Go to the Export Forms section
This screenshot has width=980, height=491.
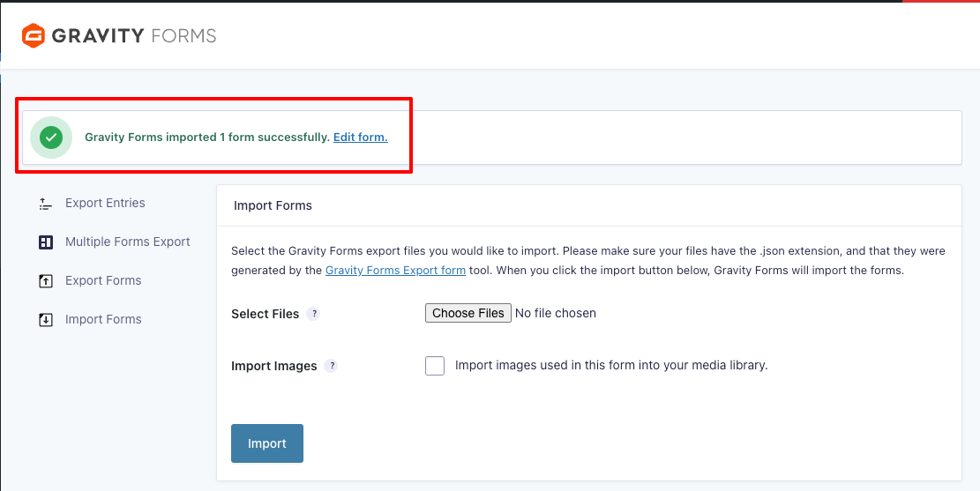pos(103,280)
